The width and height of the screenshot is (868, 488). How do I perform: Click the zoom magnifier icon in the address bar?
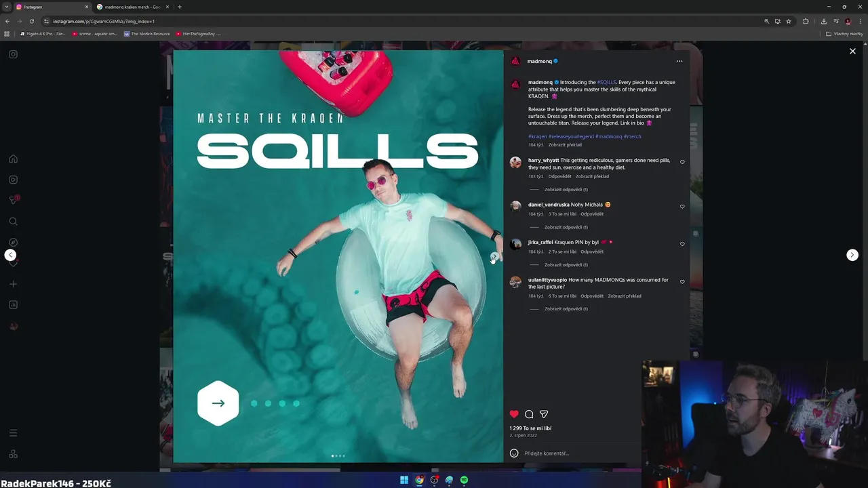[x=766, y=21]
